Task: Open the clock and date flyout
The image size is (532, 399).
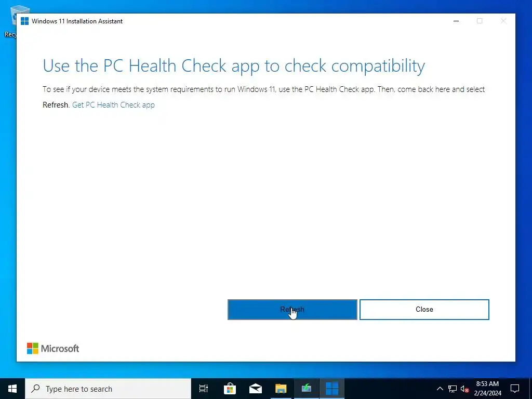Action: click(487, 389)
